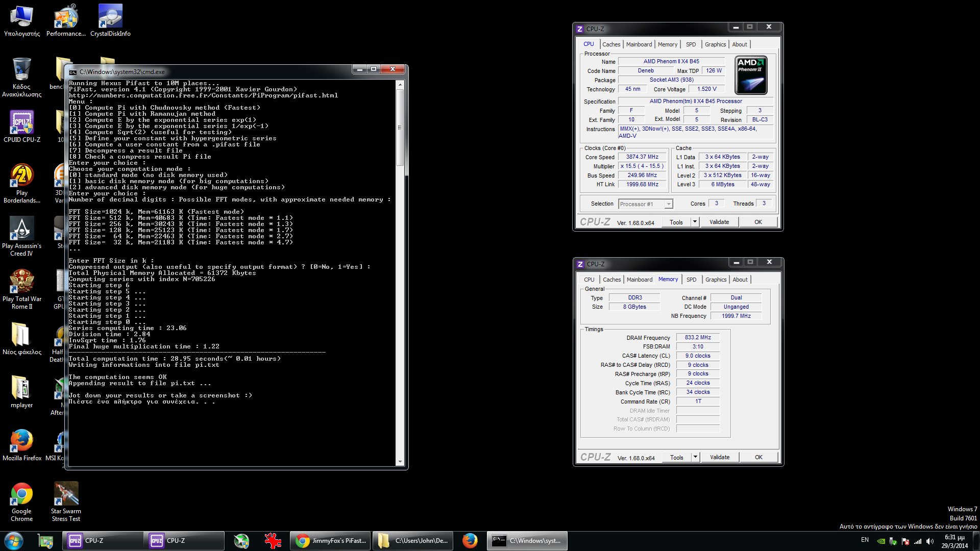Image resolution: width=980 pixels, height=551 pixels.
Task: Click the Show desktop strip at taskbar end
Action: click(x=976, y=541)
